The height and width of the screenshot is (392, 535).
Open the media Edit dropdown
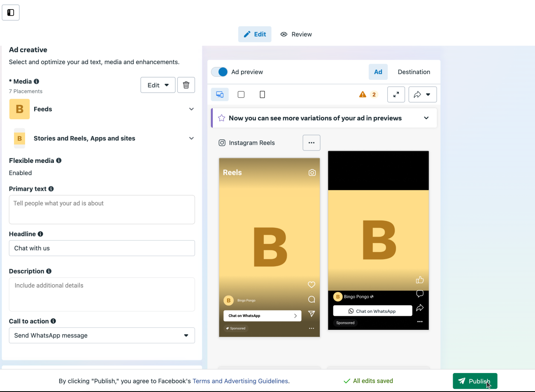[158, 85]
